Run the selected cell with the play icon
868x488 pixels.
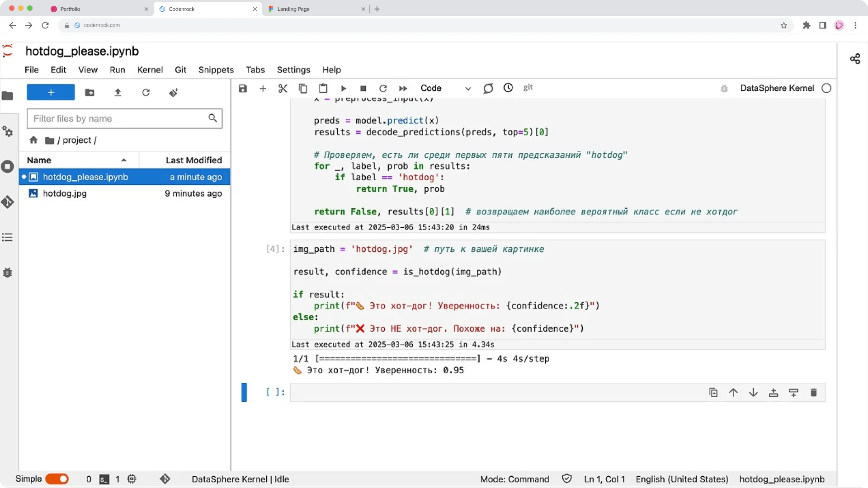pos(343,89)
